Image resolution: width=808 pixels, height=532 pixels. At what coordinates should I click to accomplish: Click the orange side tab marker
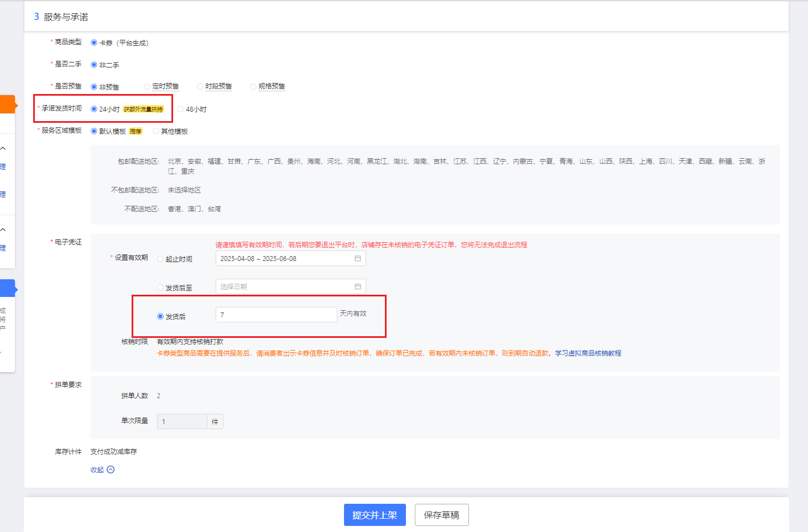(x=8, y=104)
